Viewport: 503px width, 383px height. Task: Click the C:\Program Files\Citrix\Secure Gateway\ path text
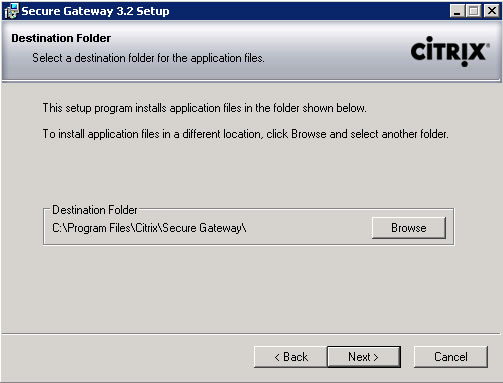149,228
